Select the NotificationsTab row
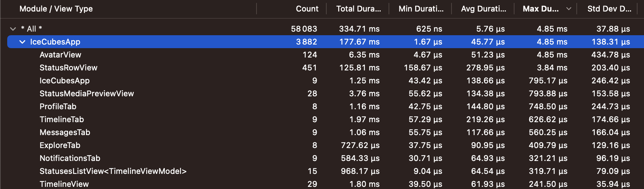Viewport: 644px width, 189px height. [326, 158]
